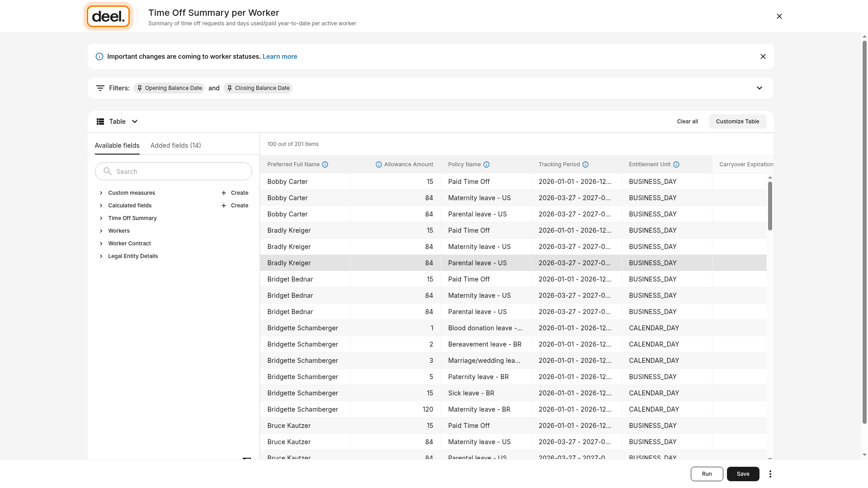Click the Entitlement Unit column header

[667, 164]
